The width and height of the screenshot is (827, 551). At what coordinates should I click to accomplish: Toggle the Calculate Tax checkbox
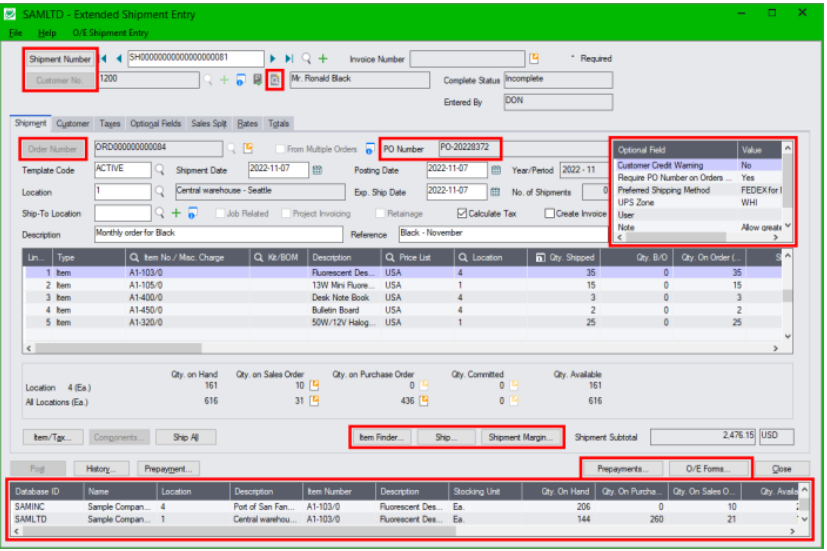(x=462, y=213)
